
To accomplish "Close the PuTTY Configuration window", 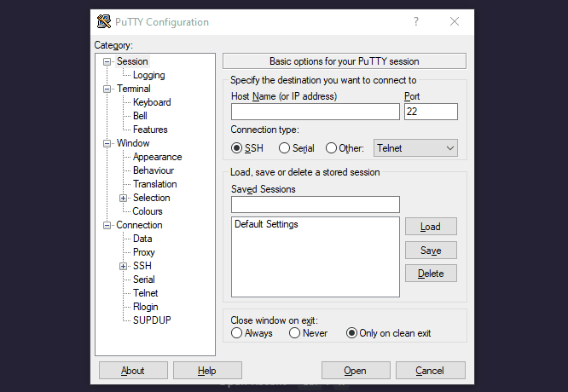I will (x=455, y=21).
